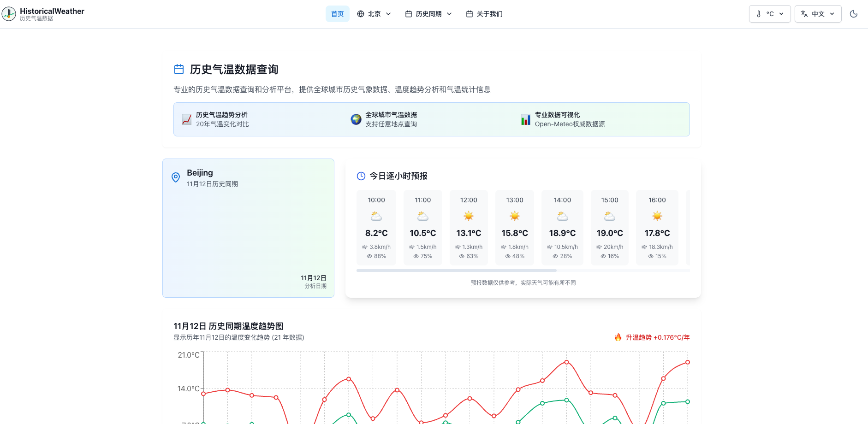The width and height of the screenshot is (868, 424).
Task: Open the 历史同期 dropdown menu
Action: [x=428, y=13]
